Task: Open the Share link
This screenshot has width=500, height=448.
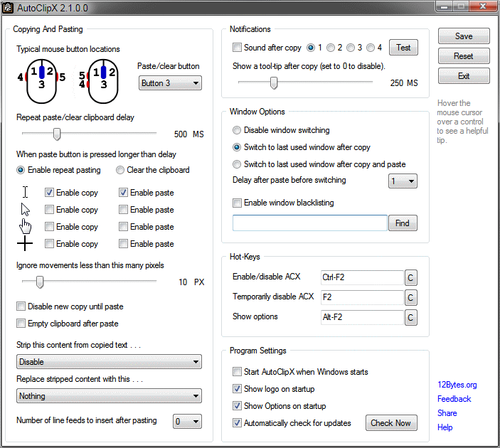Action: [x=447, y=413]
